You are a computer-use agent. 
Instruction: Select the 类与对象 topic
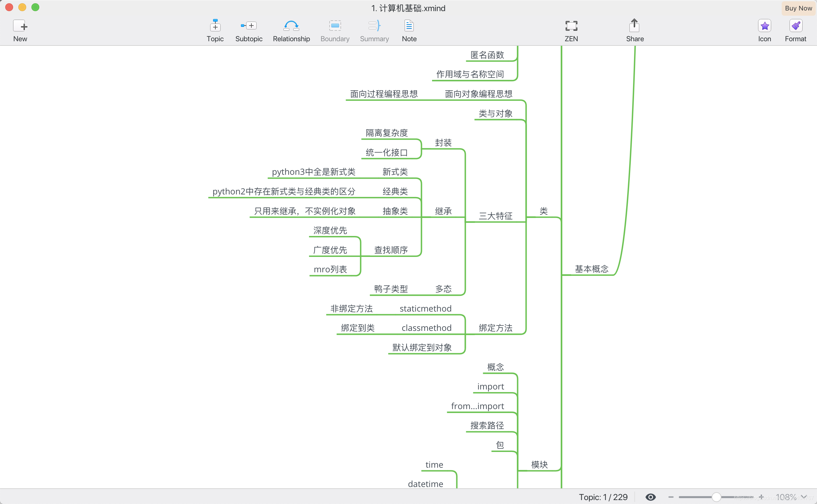(495, 113)
